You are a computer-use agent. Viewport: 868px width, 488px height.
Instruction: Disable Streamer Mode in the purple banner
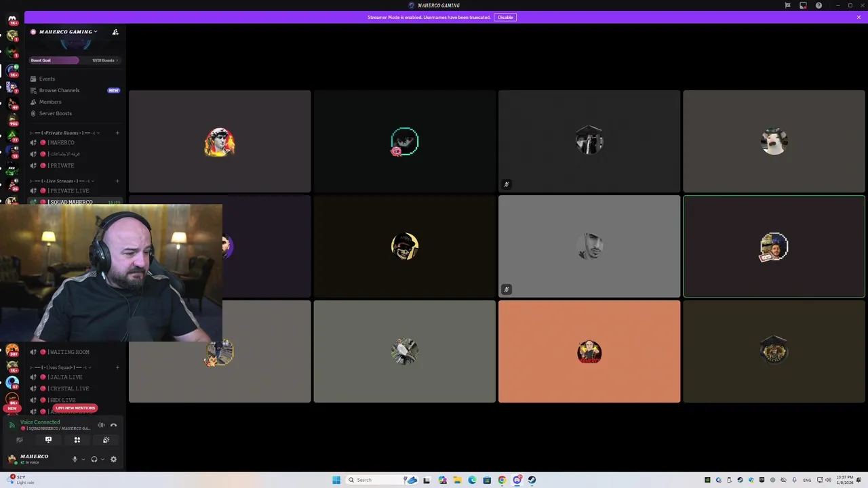coord(505,17)
